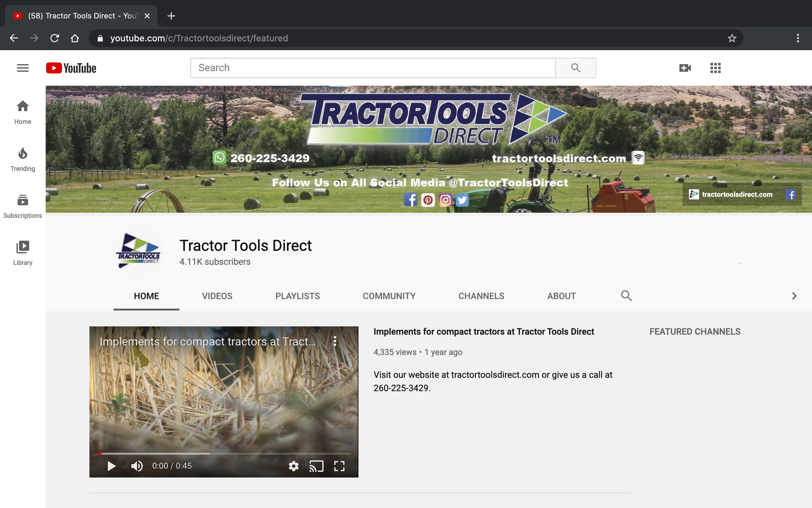Switch to the COMMUNITY tab

pyautogui.click(x=389, y=296)
